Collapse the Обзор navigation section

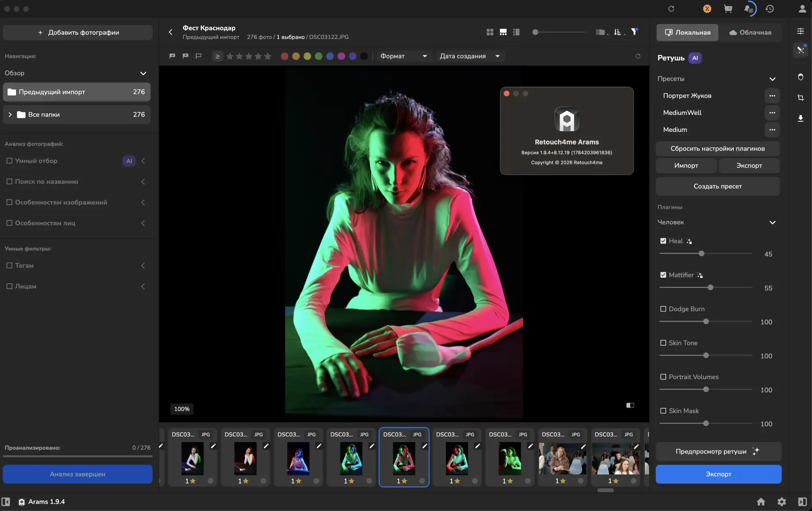143,73
